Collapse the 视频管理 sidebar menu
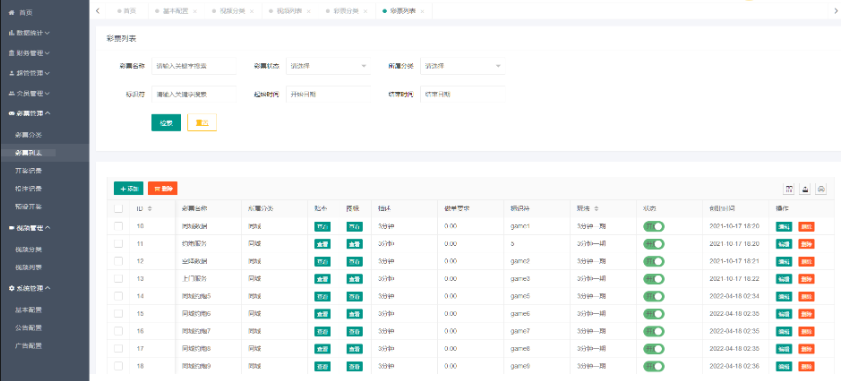The width and height of the screenshot is (841, 381). click(x=45, y=228)
